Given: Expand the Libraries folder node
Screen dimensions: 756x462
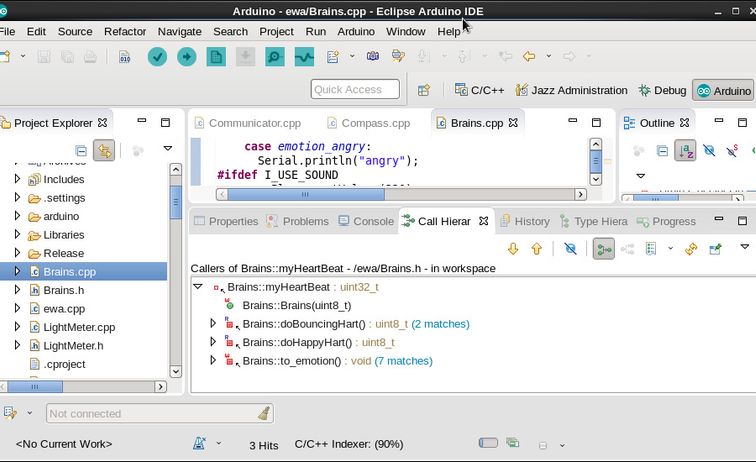Looking at the screenshot, I should (17, 234).
